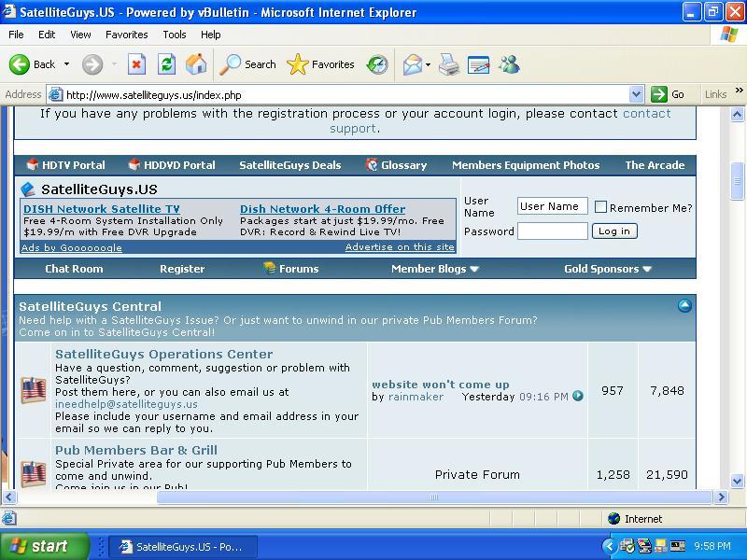Open the History clock icon
This screenshot has height=560, width=747.
pyautogui.click(x=377, y=64)
